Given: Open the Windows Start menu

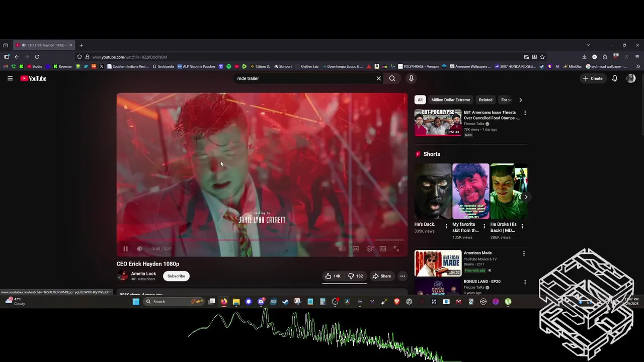Looking at the screenshot, I should click(136, 302).
